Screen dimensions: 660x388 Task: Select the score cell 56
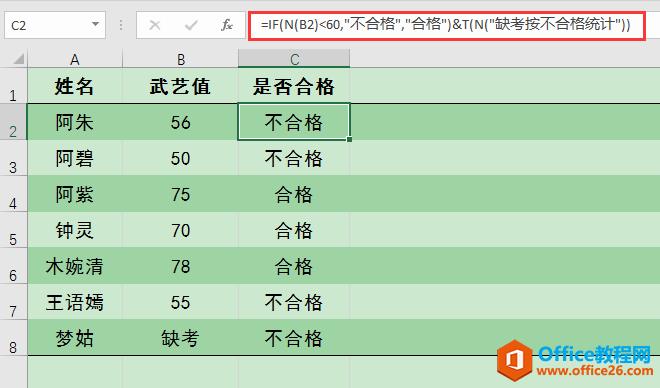tap(180, 122)
